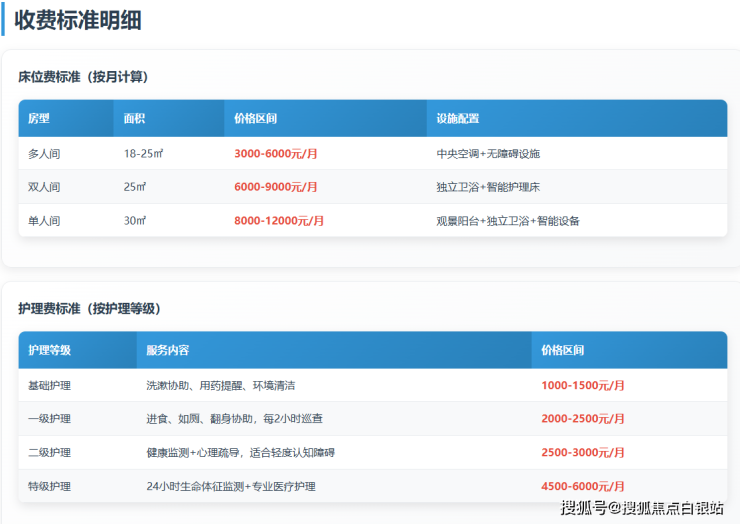Click the 收费标准明细 page heading
Screen dimensions: 740x524
tap(78, 20)
